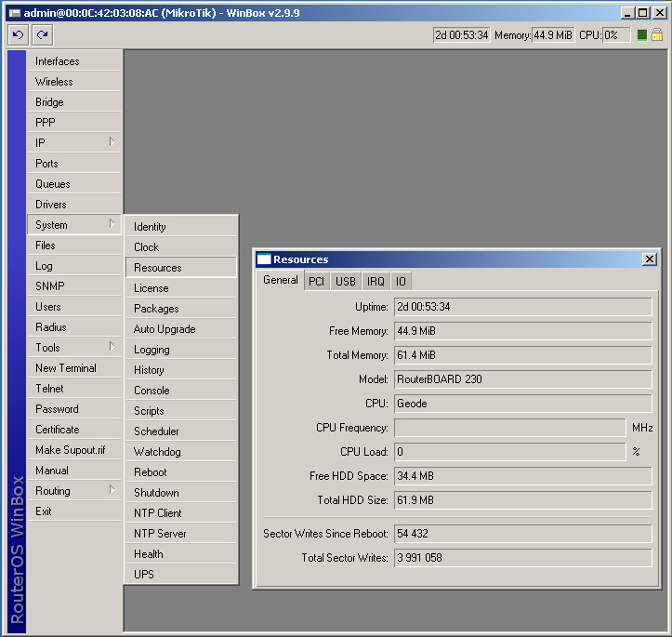
Task: Expand the System submenu arrow
Action: click(112, 224)
